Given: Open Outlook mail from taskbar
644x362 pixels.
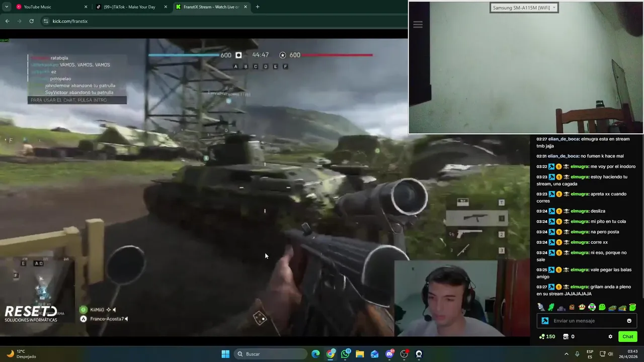Looking at the screenshot, I should pyautogui.click(x=375, y=354).
